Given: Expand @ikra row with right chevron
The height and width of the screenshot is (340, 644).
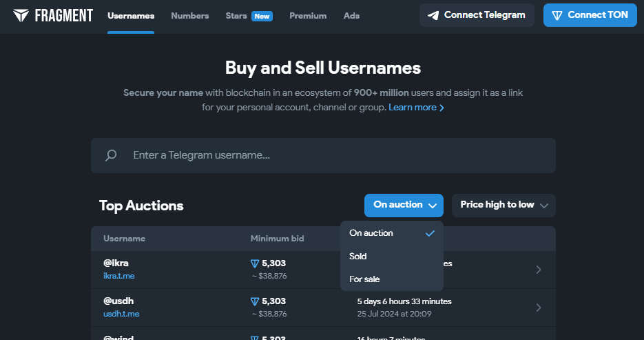Looking at the screenshot, I should [x=539, y=270].
